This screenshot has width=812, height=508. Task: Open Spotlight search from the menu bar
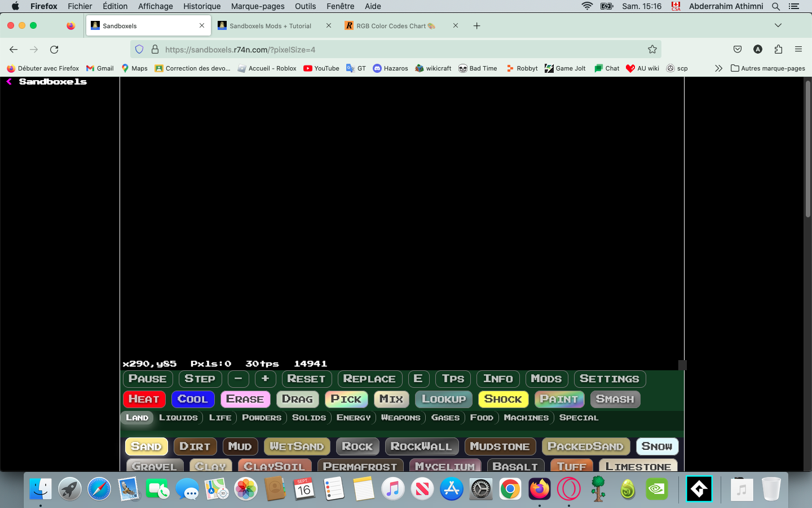(776, 6)
